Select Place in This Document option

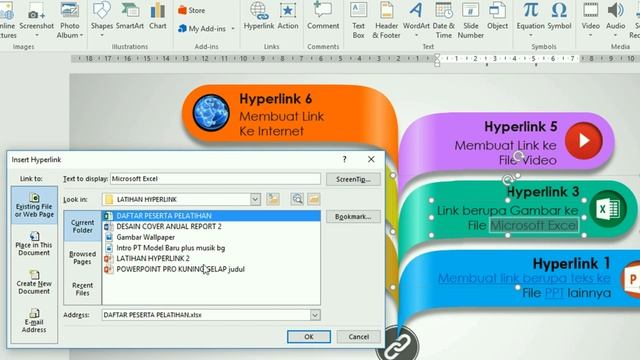[x=34, y=244]
